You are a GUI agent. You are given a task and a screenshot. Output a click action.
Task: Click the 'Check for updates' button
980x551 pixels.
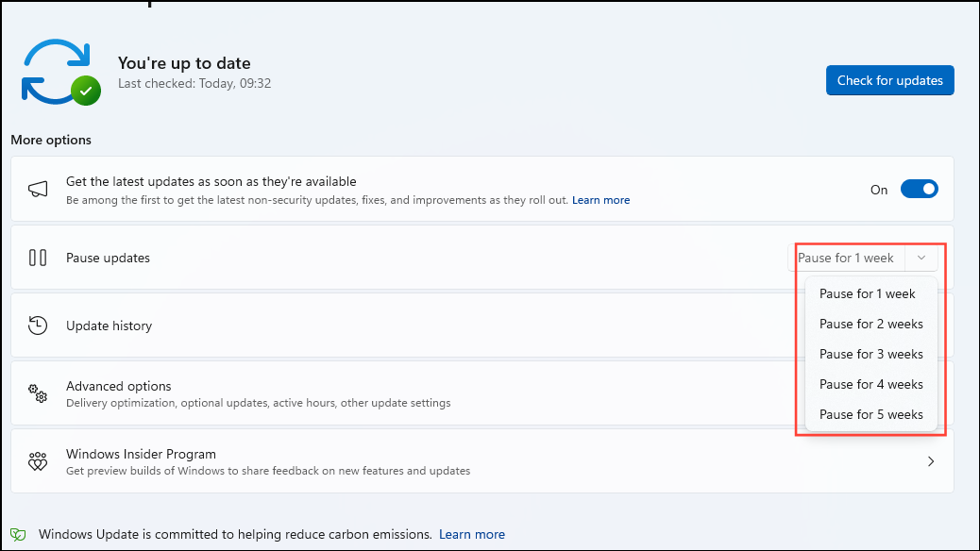888,80
